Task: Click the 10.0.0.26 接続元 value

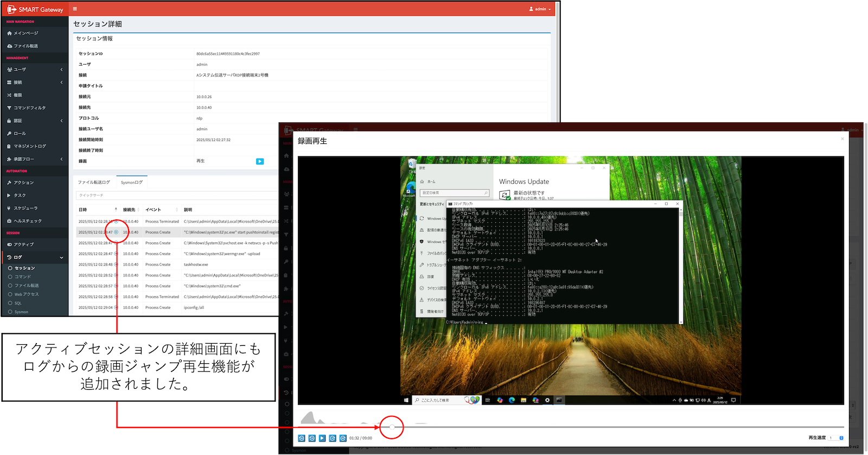Action: (204, 97)
